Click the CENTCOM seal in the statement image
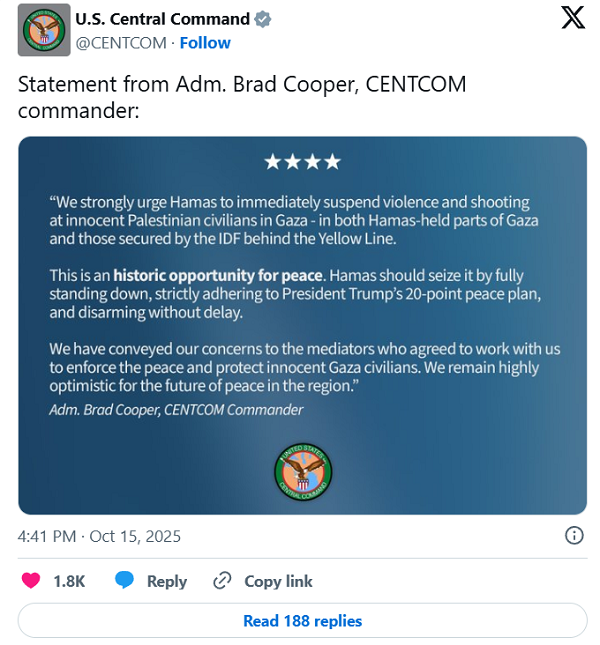The width and height of the screenshot is (600, 645). tap(303, 472)
